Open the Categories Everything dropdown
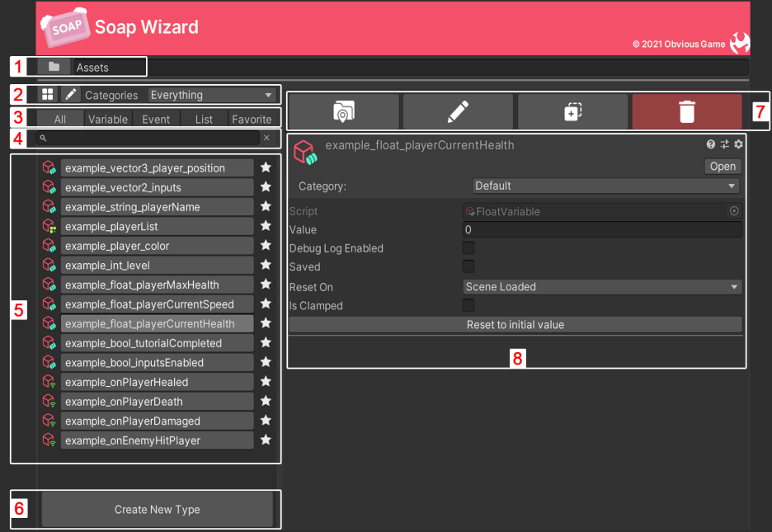Viewport: 772px width, 532px height. 212,95
